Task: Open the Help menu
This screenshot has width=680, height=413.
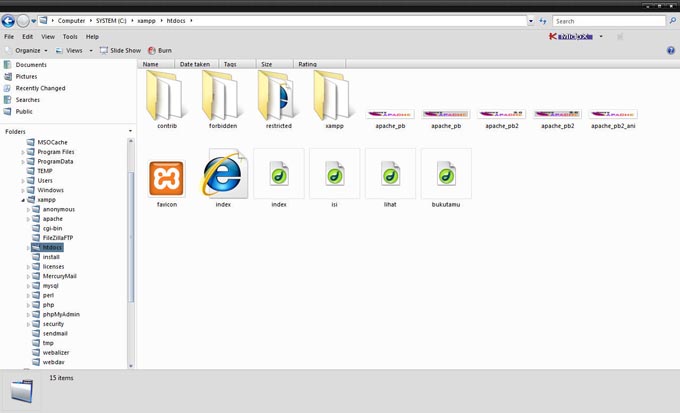Action: tap(92, 36)
